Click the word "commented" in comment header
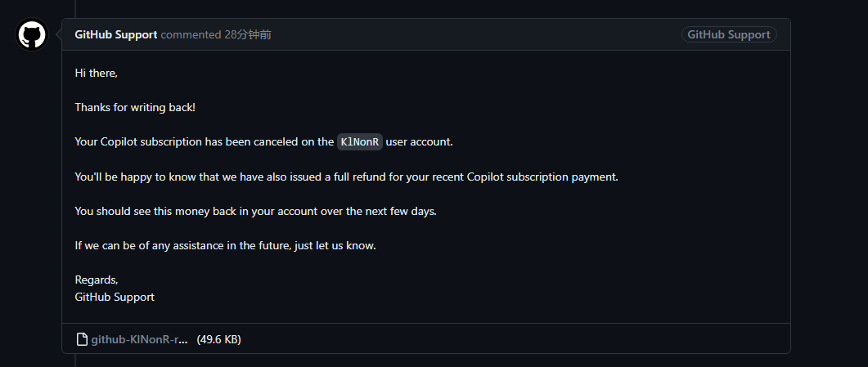868x367 pixels. pyautogui.click(x=191, y=35)
